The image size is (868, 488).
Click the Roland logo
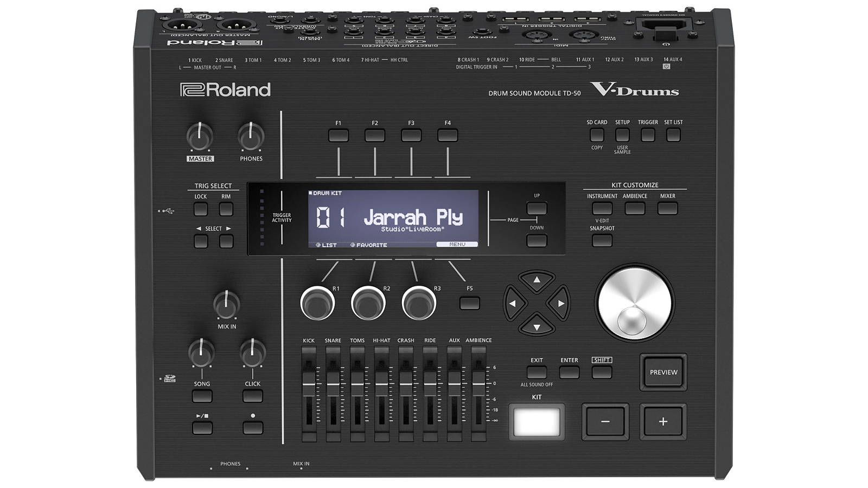pyautogui.click(x=225, y=89)
